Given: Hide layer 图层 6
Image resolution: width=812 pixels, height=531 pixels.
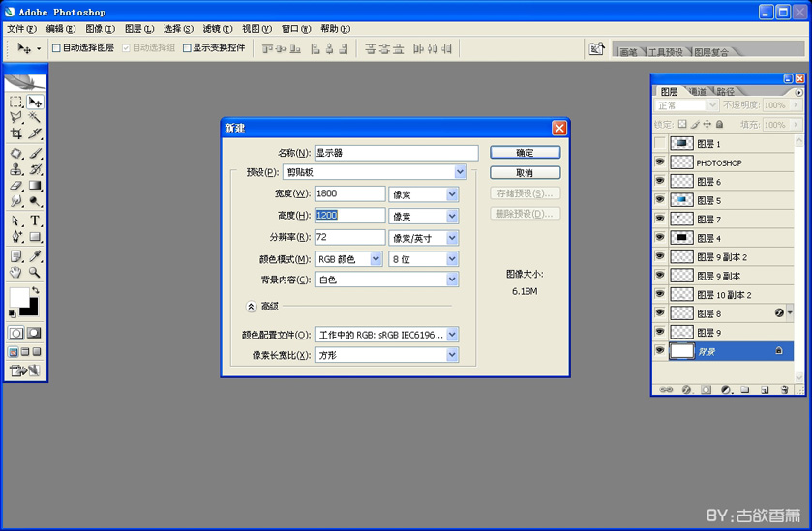Looking at the screenshot, I should click(x=660, y=181).
